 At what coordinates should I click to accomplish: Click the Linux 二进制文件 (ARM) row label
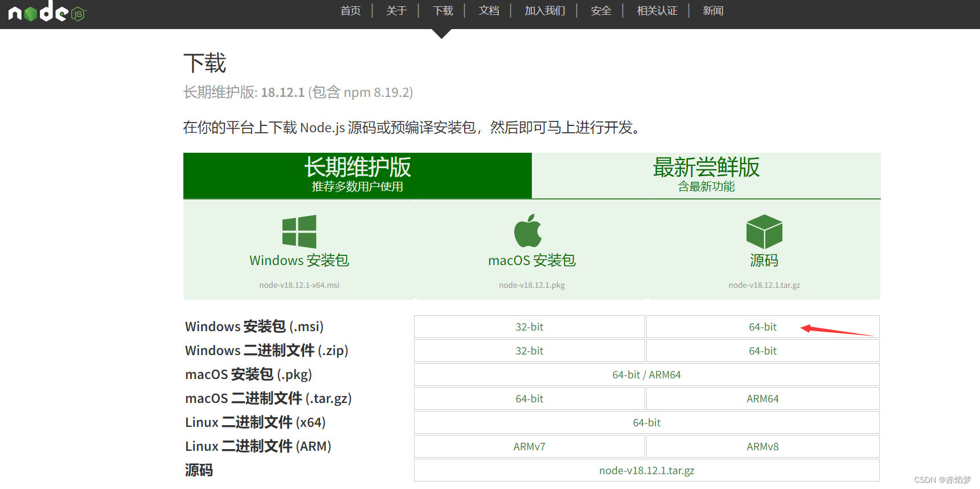258,446
